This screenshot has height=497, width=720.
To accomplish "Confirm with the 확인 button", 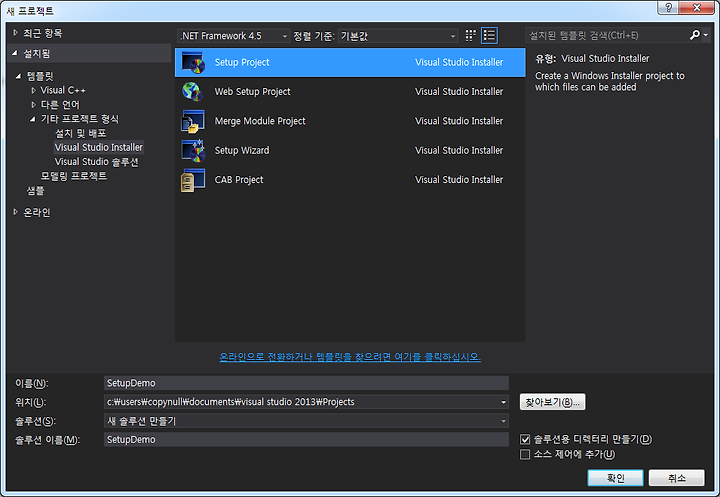I will click(615, 478).
